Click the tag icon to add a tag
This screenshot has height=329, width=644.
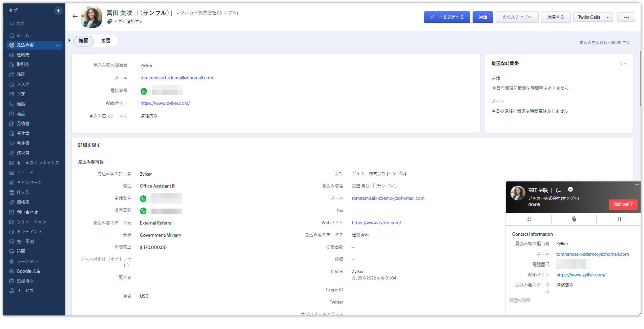tap(109, 22)
